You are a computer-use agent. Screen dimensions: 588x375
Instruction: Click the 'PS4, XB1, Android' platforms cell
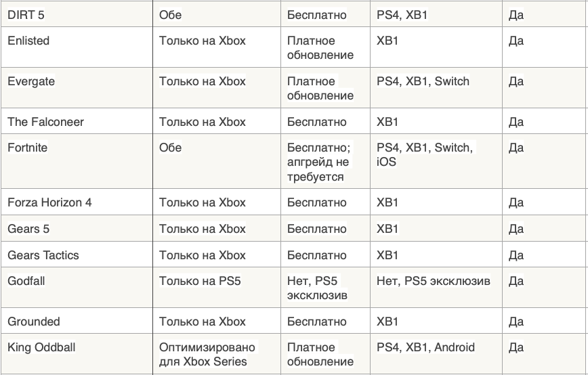[x=425, y=347]
